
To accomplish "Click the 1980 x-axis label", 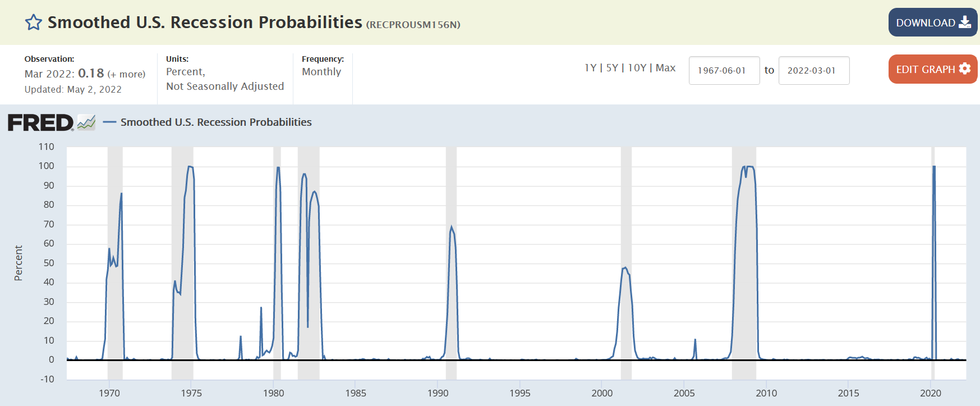I will tap(274, 393).
